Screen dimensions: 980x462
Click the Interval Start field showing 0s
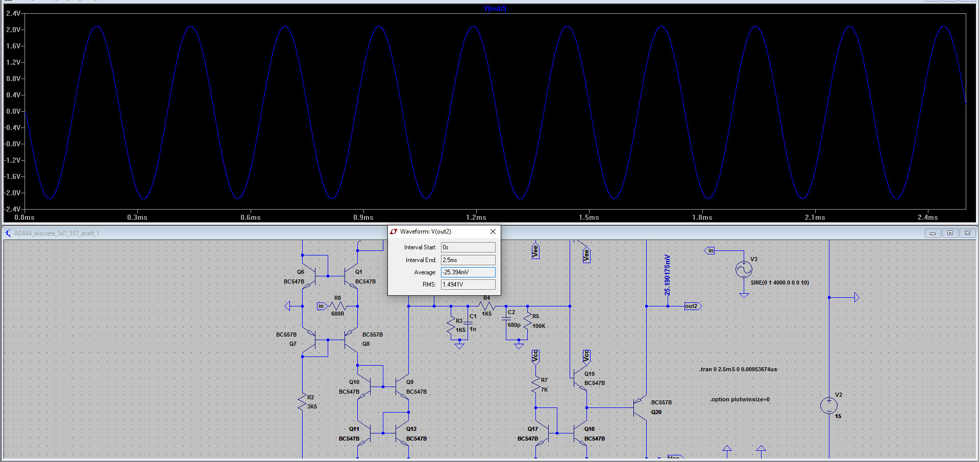[x=468, y=247]
